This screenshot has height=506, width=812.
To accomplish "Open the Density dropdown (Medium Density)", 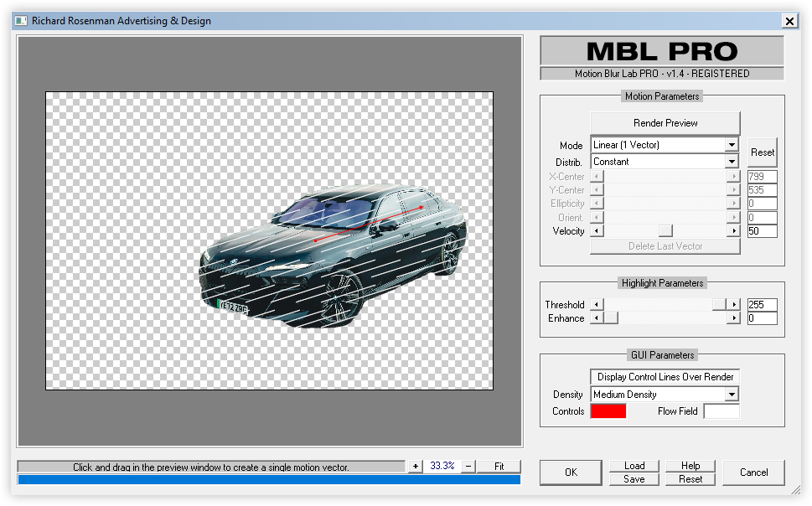I will 665,395.
